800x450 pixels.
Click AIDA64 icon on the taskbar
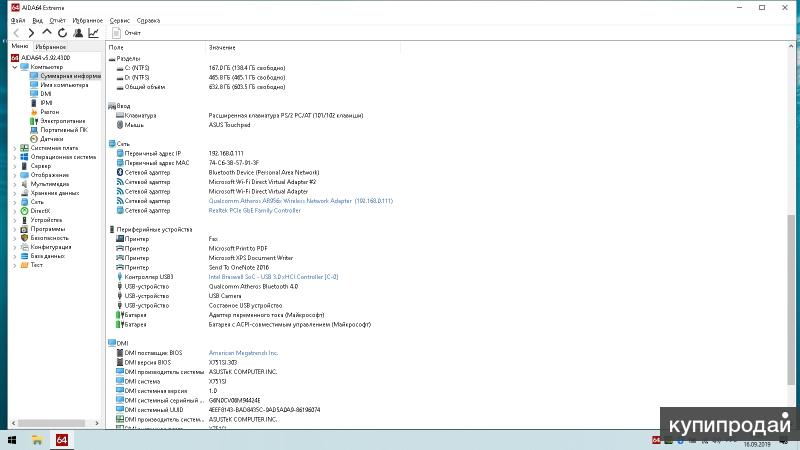(62, 440)
